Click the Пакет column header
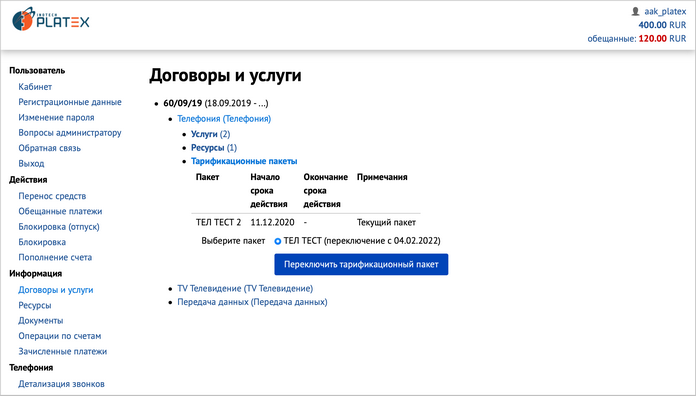The width and height of the screenshot is (696, 396). tap(207, 177)
